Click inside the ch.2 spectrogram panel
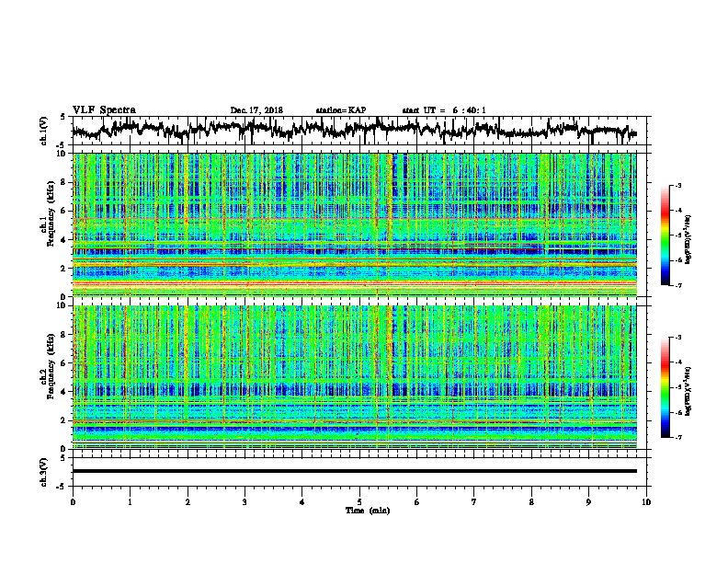 (x=355, y=377)
